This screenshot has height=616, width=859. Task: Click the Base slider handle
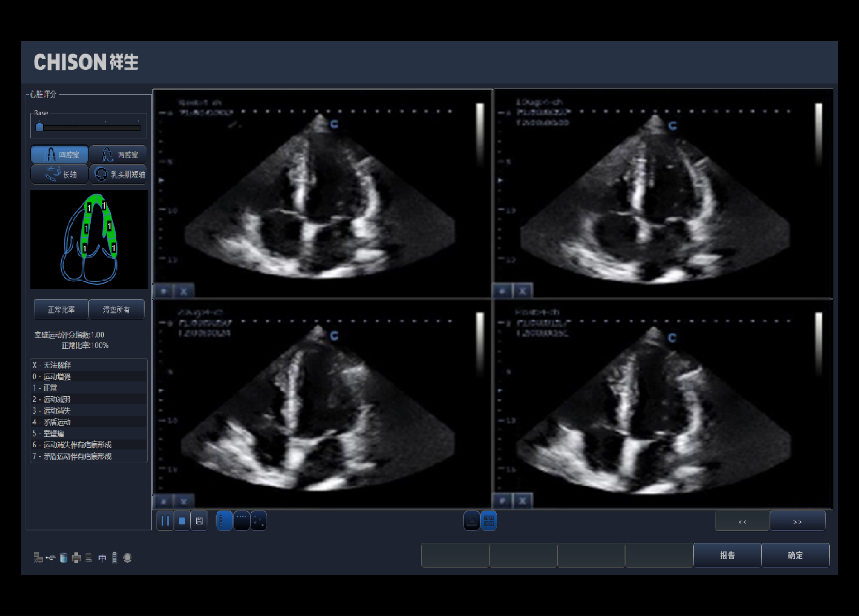[x=40, y=127]
